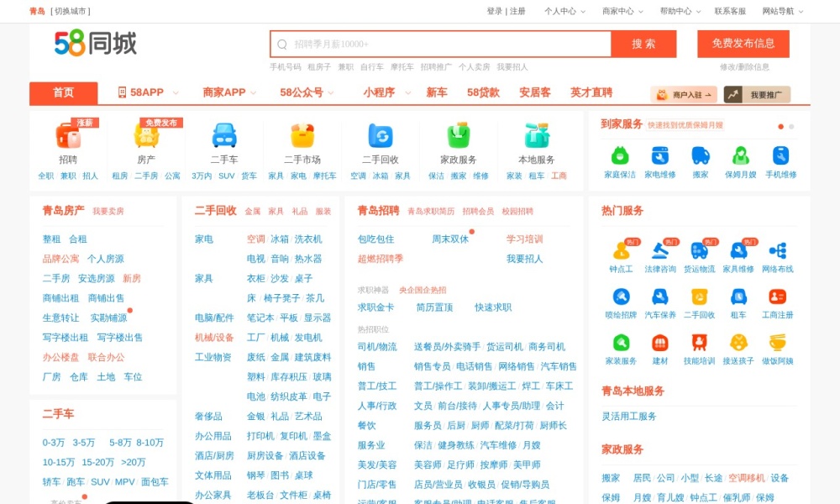Open the 空调移机 link
Viewport: 840px width, 504px height.
point(746,478)
